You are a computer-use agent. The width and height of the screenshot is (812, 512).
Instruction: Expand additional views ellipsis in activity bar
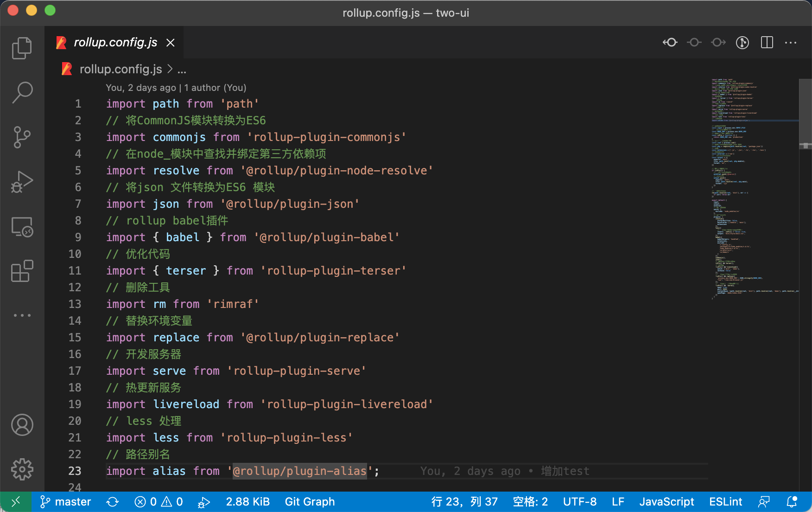click(x=22, y=315)
